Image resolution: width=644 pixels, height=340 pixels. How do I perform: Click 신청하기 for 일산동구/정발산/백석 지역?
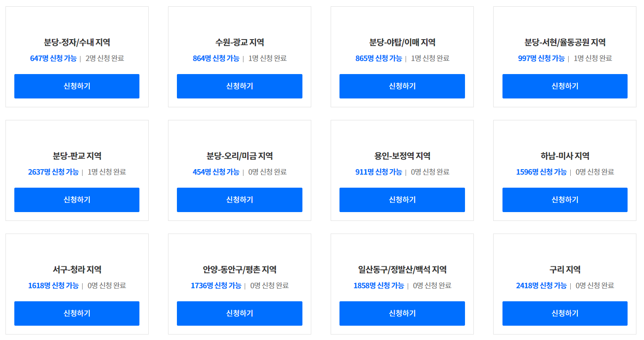pos(402,313)
